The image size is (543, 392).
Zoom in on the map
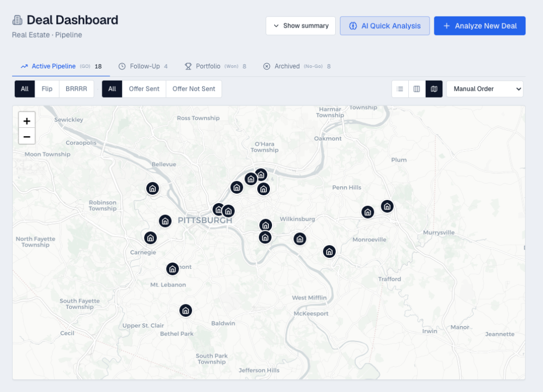pyautogui.click(x=27, y=121)
